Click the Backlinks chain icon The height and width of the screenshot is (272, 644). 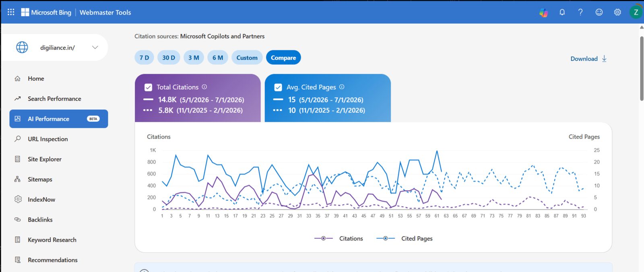click(17, 220)
